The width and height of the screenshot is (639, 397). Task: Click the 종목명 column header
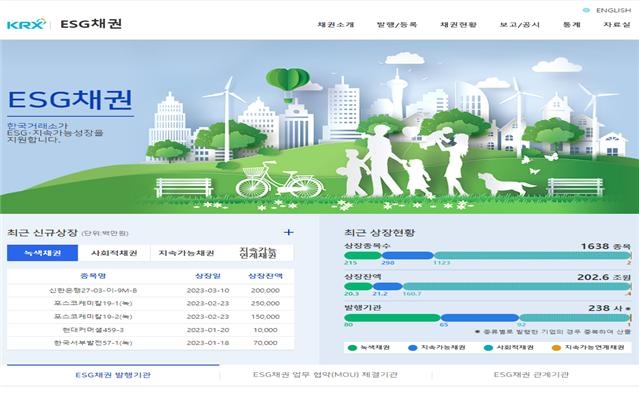(x=93, y=276)
